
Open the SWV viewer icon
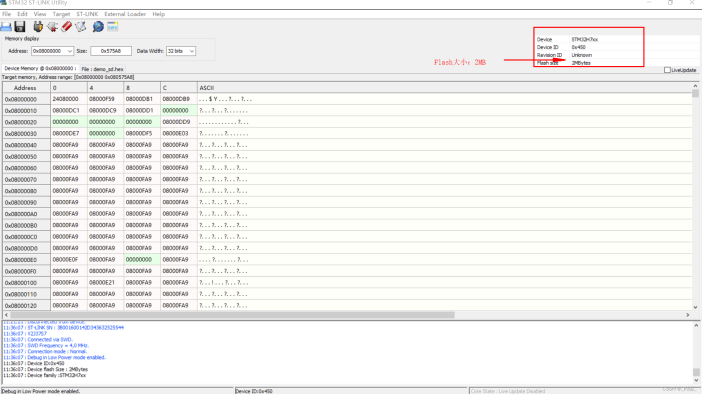tap(112, 27)
